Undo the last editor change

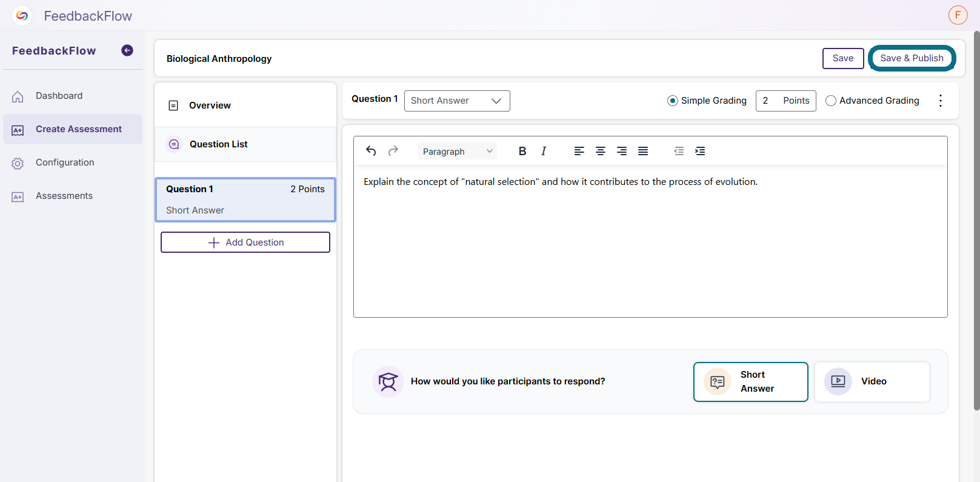pyautogui.click(x=371, y=151)
